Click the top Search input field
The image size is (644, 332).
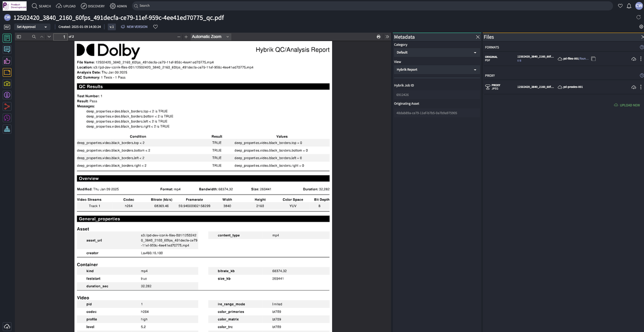[x=373, y=6]
